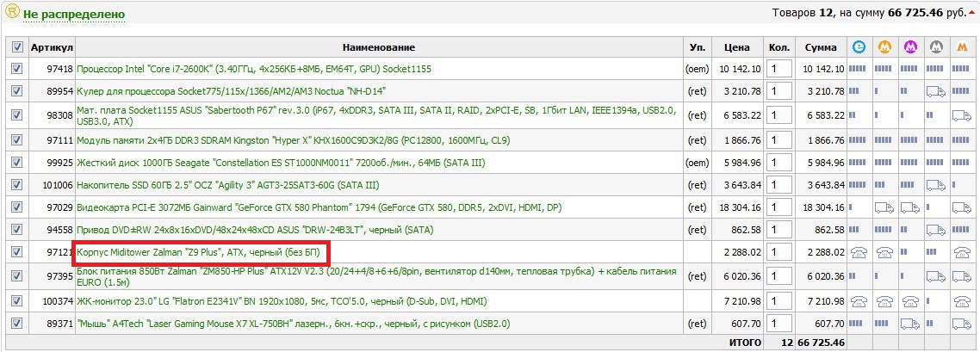
Task: Uncheck the A4Tech mouse row checkbox
Action: pyautogui.click(x=17, y=324)
